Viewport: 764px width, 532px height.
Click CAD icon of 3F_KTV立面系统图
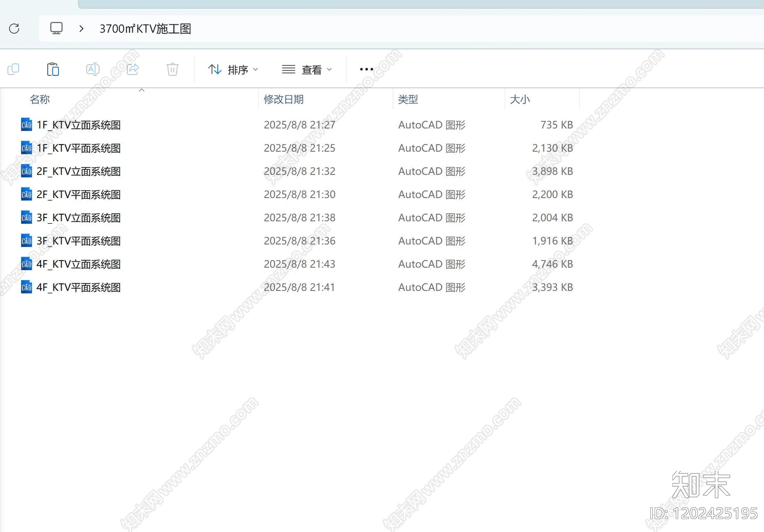(27, 218)
